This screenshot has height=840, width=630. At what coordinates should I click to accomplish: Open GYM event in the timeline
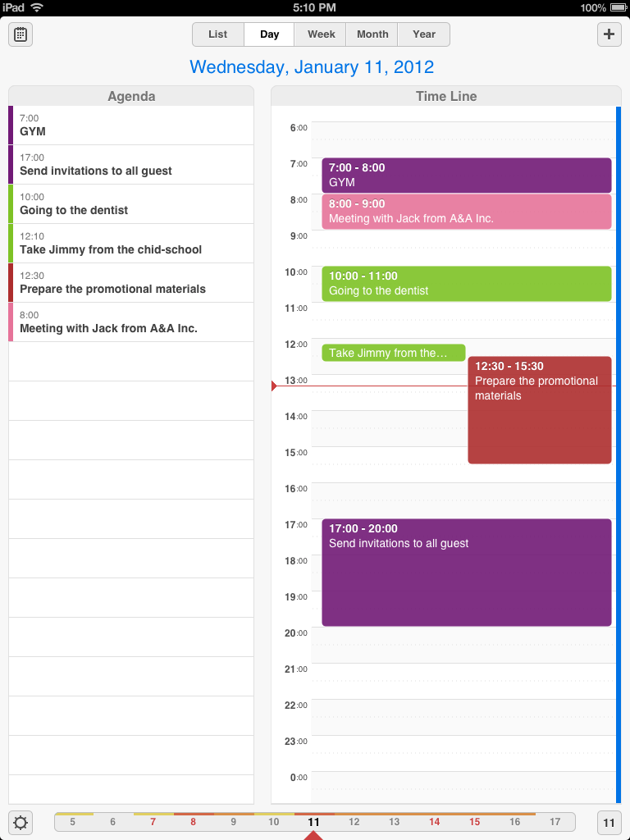pyautogui.click(x=467, y=176)
